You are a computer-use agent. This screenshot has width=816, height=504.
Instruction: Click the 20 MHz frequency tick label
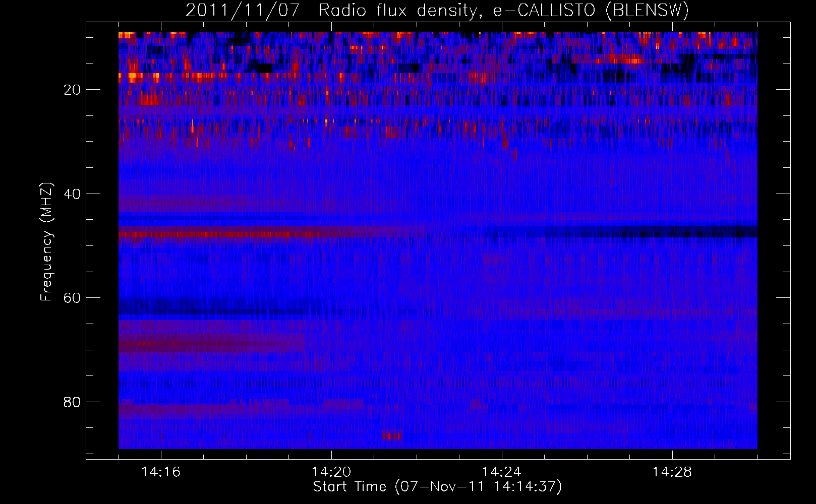tap(72, 90)
